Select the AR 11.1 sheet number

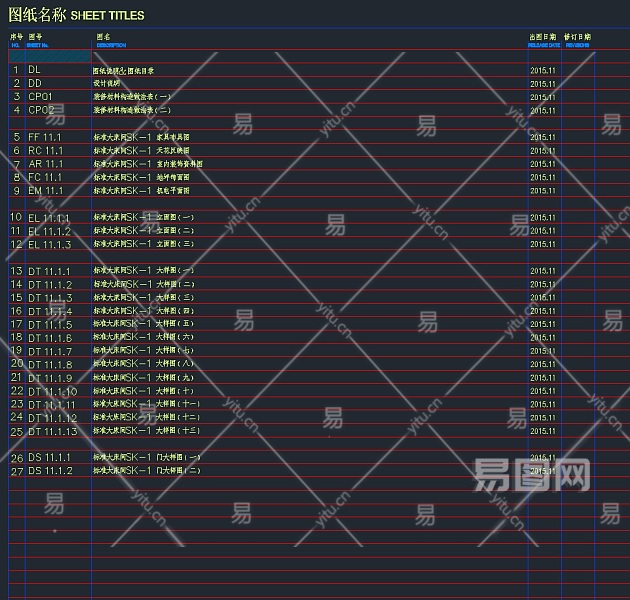[45, 164]
